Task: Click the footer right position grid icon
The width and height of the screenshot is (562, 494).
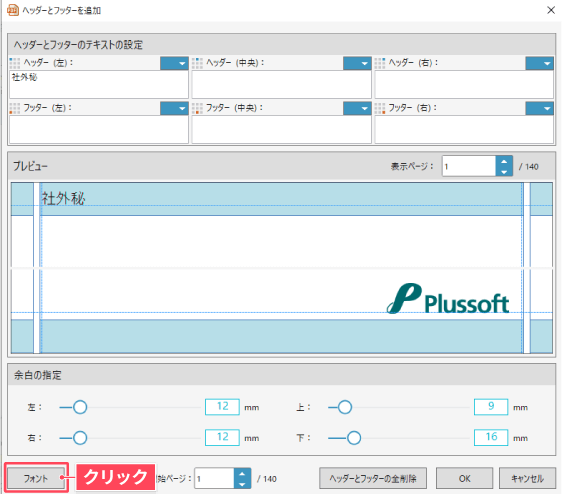Action: click(380, 108)
